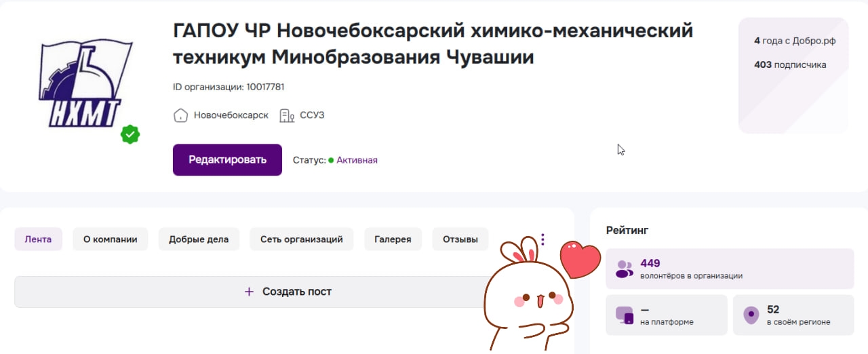The height and width of the screenshot is (354, 868).
Task: Click the 403 подписчика subscriber count
Action: pos(790,65)
